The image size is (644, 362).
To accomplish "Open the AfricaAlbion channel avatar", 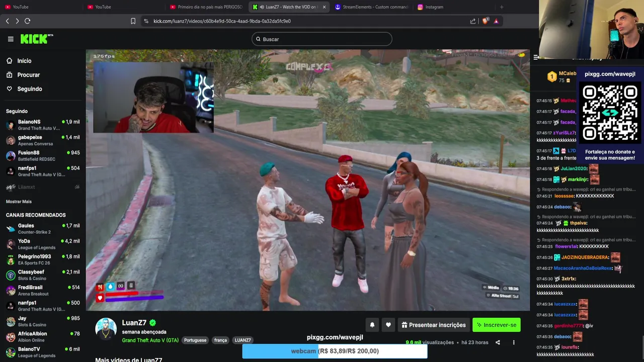I will click(11, 337).
